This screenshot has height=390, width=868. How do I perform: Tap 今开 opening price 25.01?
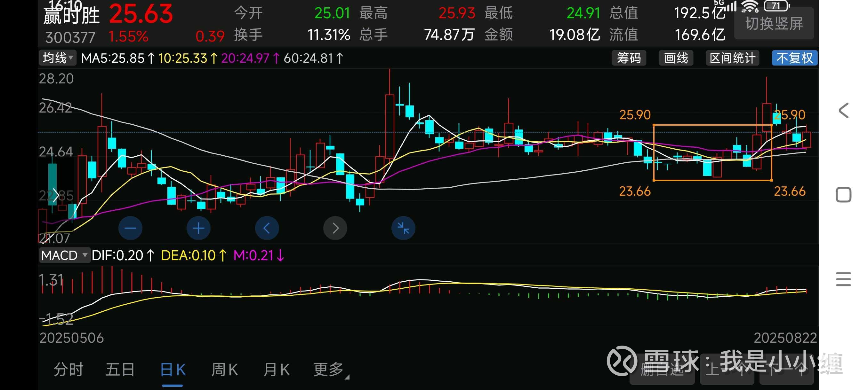tap(332, 13)
